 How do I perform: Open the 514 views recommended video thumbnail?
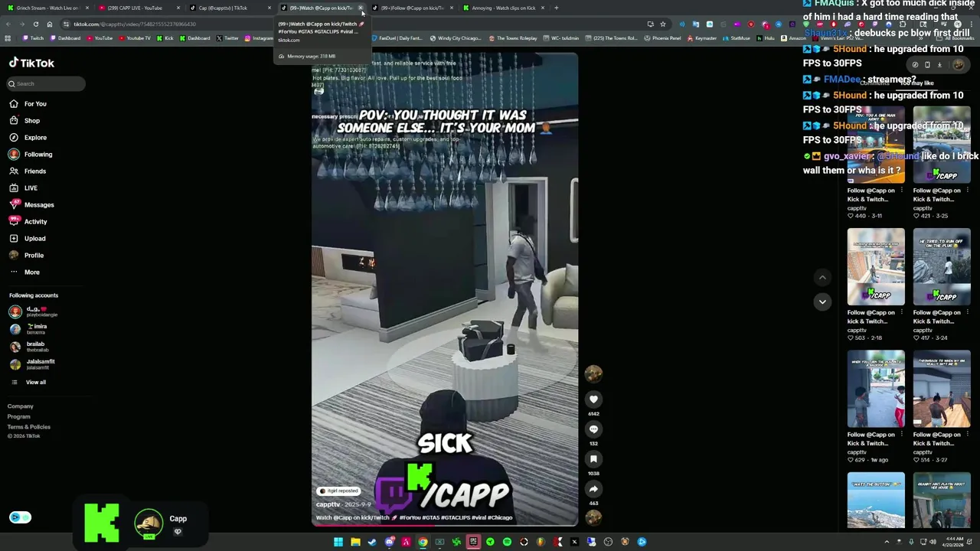point(942,389)
